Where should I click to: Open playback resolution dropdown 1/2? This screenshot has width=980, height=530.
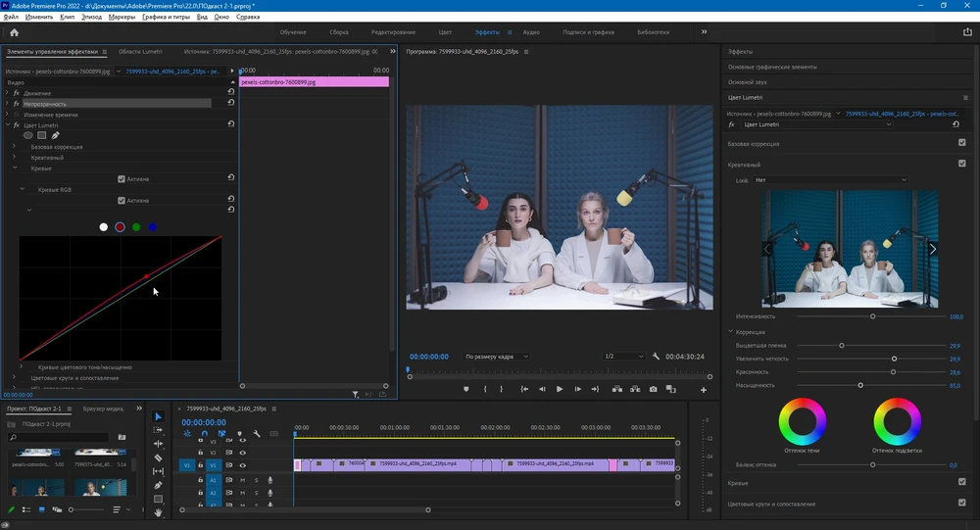pos(623,357)
